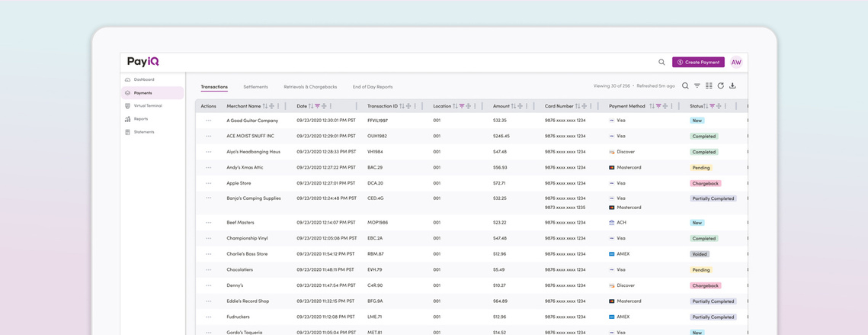
Task: Open the AW user avatar
Action: [736, 62]
